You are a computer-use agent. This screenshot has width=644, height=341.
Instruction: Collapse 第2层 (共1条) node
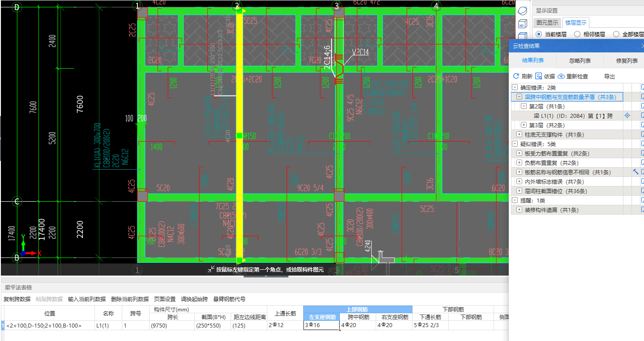[524, 106]
